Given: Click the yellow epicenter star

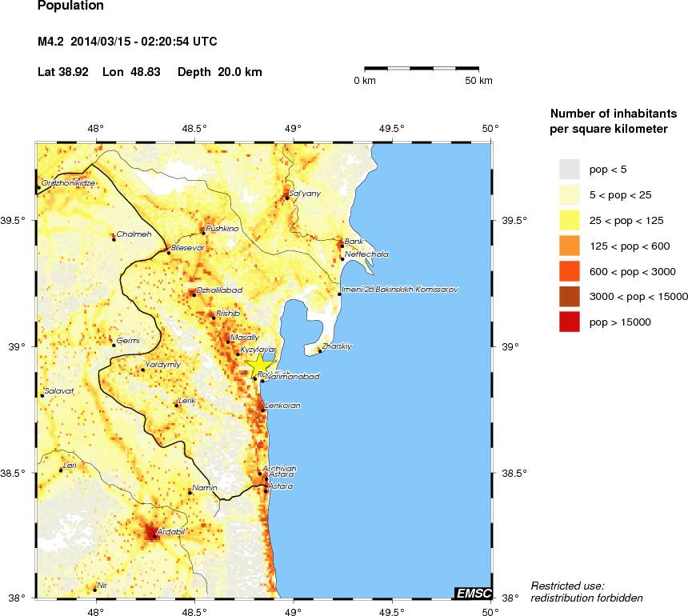Looking at the screenshot, I should click(x=259, y=365).
